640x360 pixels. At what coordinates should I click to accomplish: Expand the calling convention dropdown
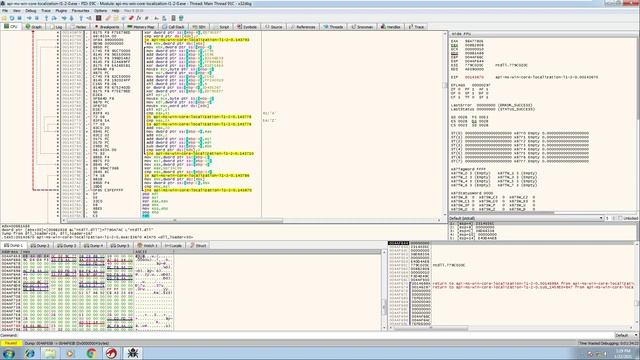(526, 218)
